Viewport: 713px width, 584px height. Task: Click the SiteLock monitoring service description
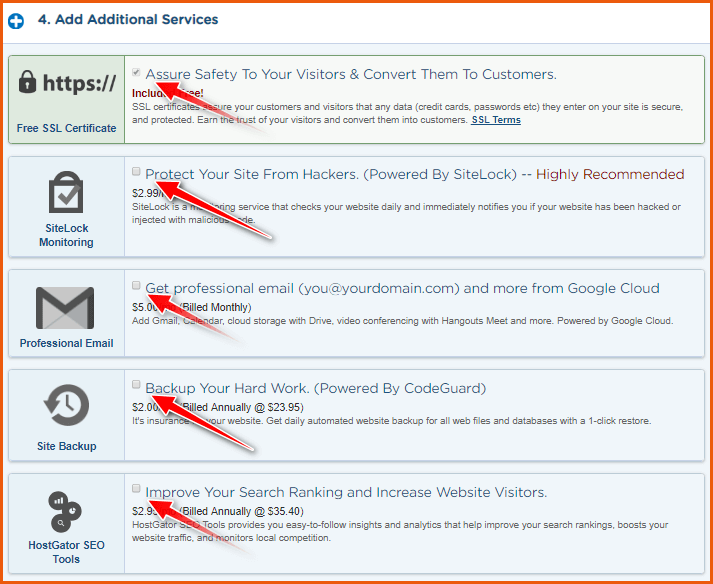[x=406, y=213]
